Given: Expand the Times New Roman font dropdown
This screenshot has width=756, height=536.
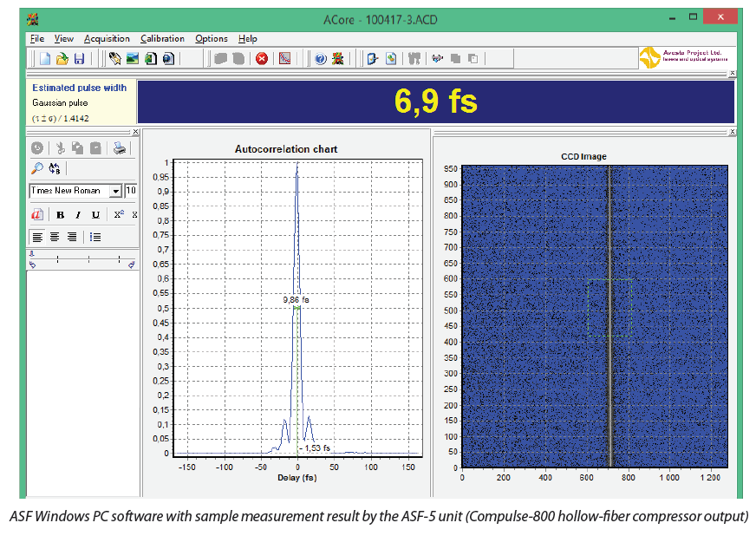Looking at the screenshot, I should click(x=115, y=191).
